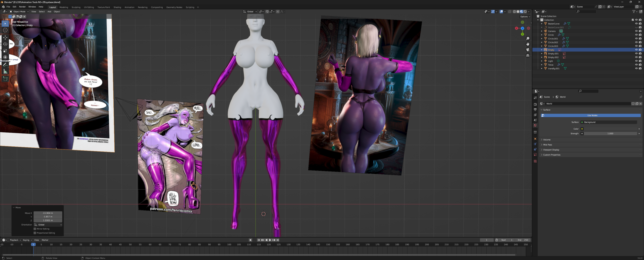Pin the properties editor context
The height and width of the screenshot is (260, 644).
(x=641, y=97)
